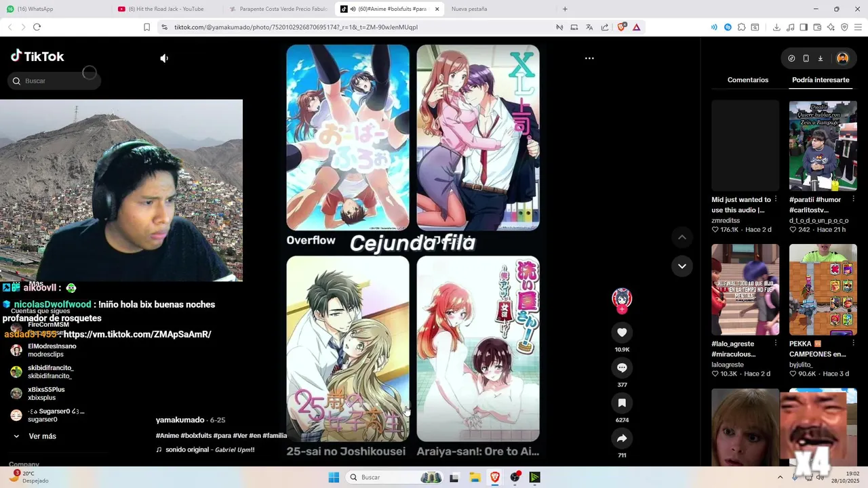Open the PEKKA CAMPEONES video thumbnail
This screenshot has width=868, height=488.
[x=823, y=290]
